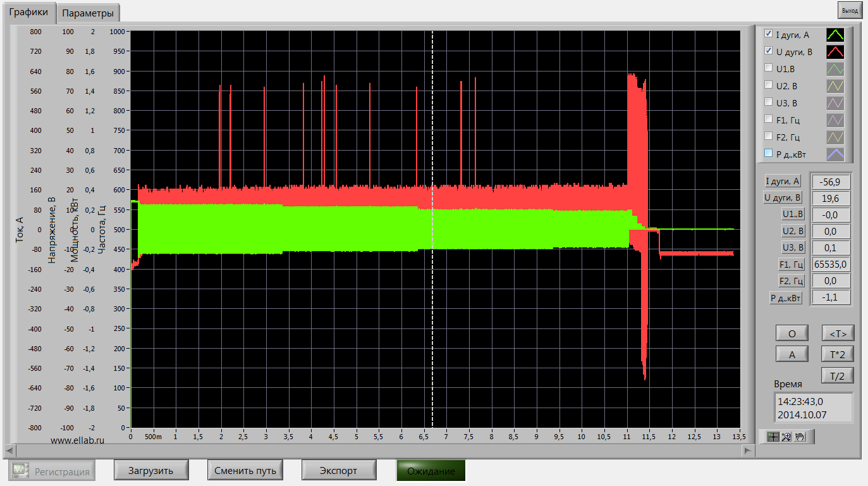This screenshot has width=868, height=486.
Task: Click the U1.,В cursor label button
Action: tap(792, 215)
